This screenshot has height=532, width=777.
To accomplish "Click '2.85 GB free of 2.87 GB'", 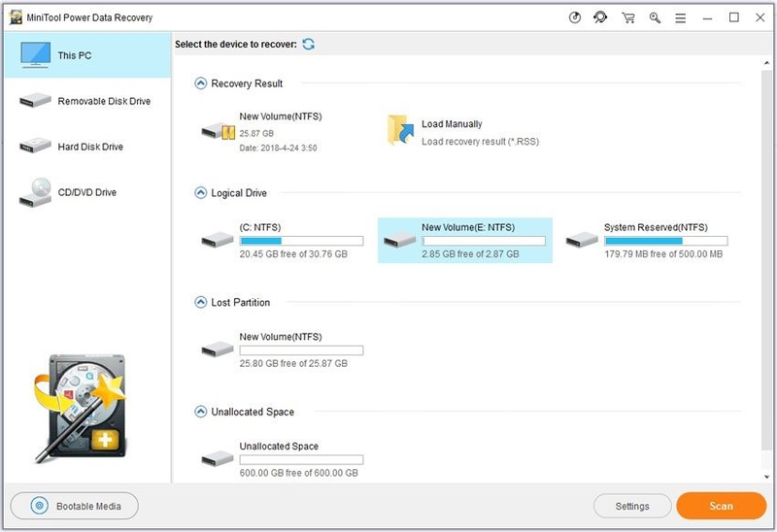I will click(470, 254).
